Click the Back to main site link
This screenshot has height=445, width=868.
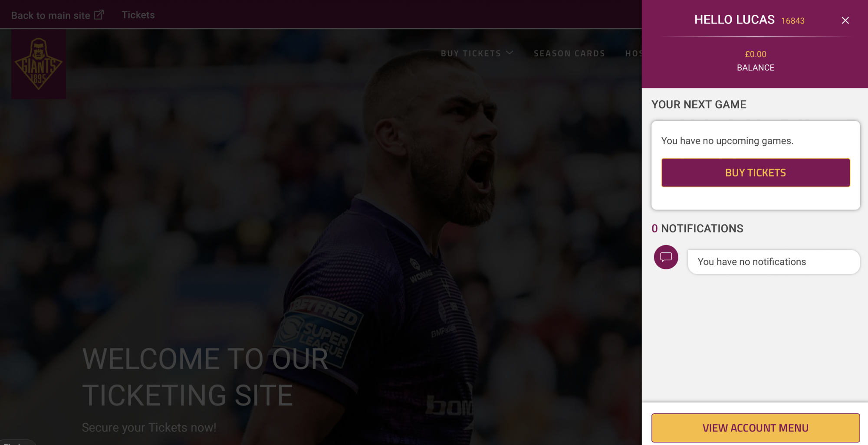click(51, 15)
